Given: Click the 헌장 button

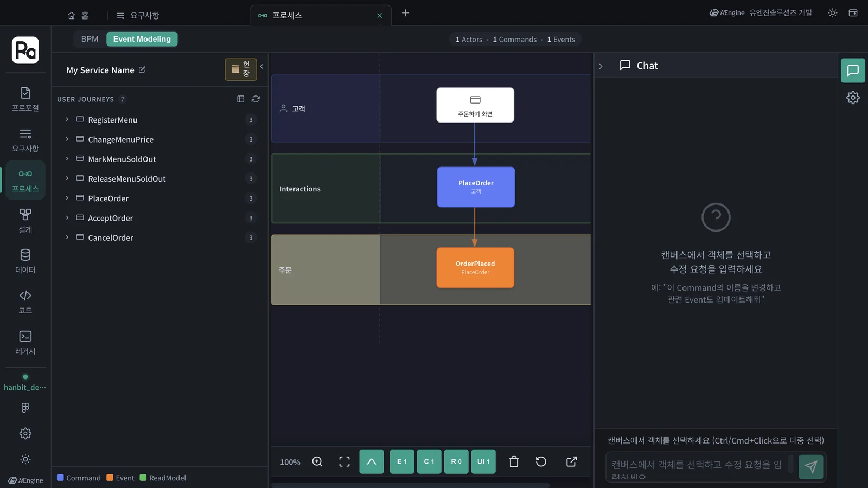Looking at the screenshot, I should coord(241,69).
